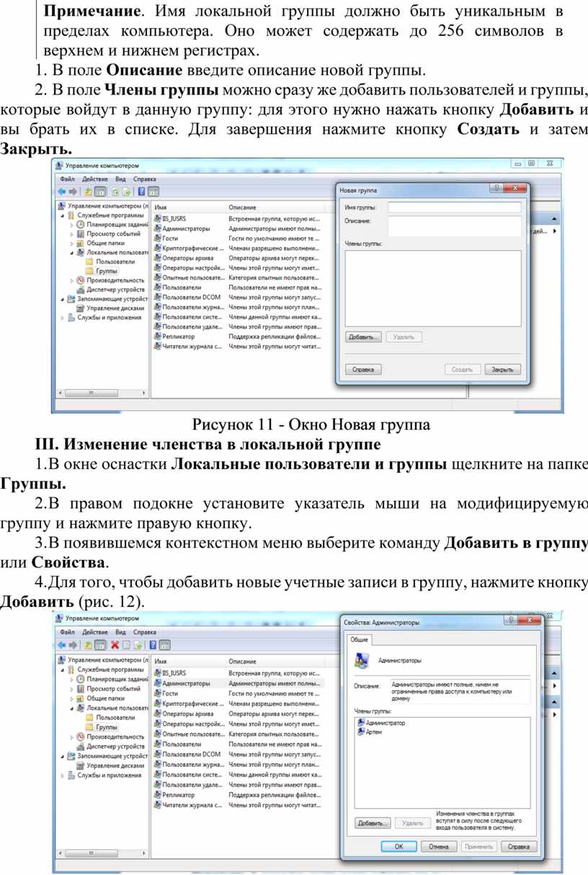Click the Гости group icon in Figure 12 list
The image size is (588, 875).
157,692
